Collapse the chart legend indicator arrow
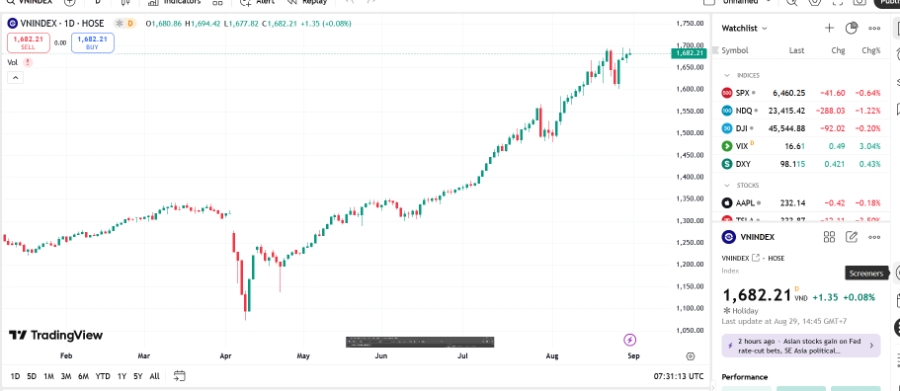This screenshot has width=900, height=391. [15, 78]
